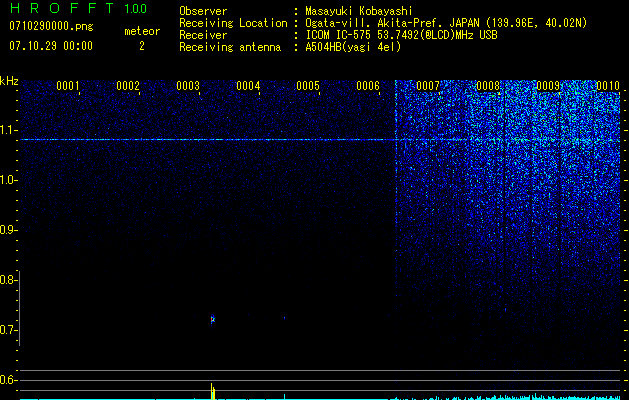Select the file name 0710290000.png

51,26
